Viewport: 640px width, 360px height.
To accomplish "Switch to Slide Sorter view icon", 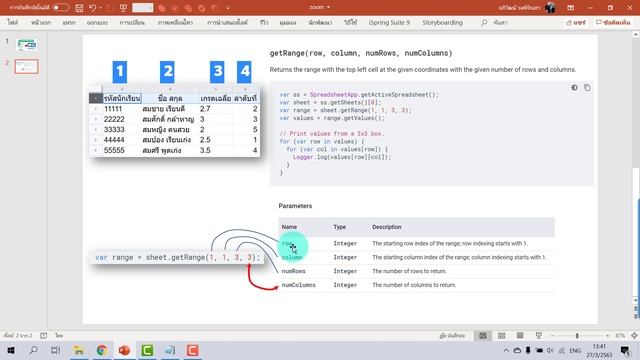I will [x=502, y=336].
